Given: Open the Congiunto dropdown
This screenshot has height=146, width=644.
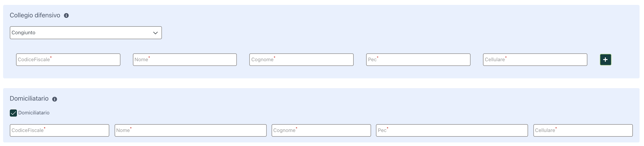Looking at the screenshot, I should 86,33.
